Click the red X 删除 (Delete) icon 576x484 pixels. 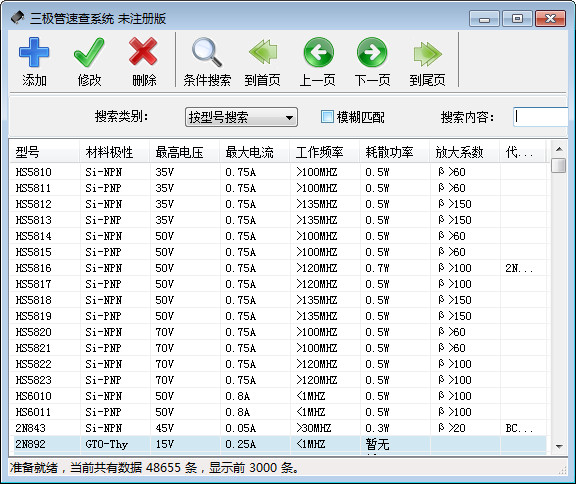point(143,51)
